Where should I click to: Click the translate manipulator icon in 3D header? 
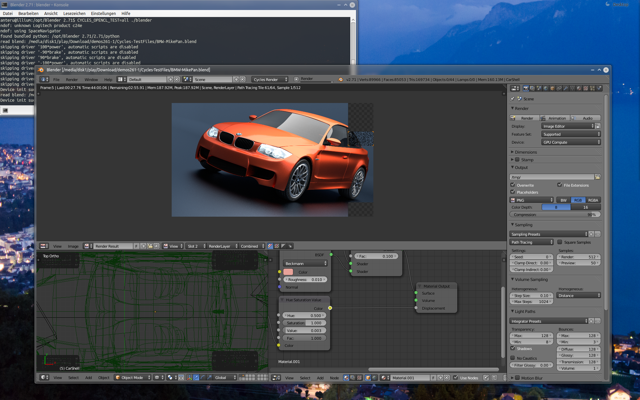pyautogui.click(x=196, y=378)
